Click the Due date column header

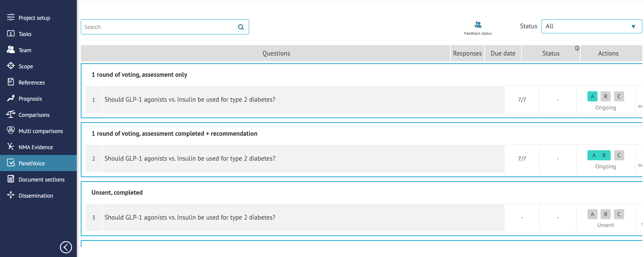point(503,54)
